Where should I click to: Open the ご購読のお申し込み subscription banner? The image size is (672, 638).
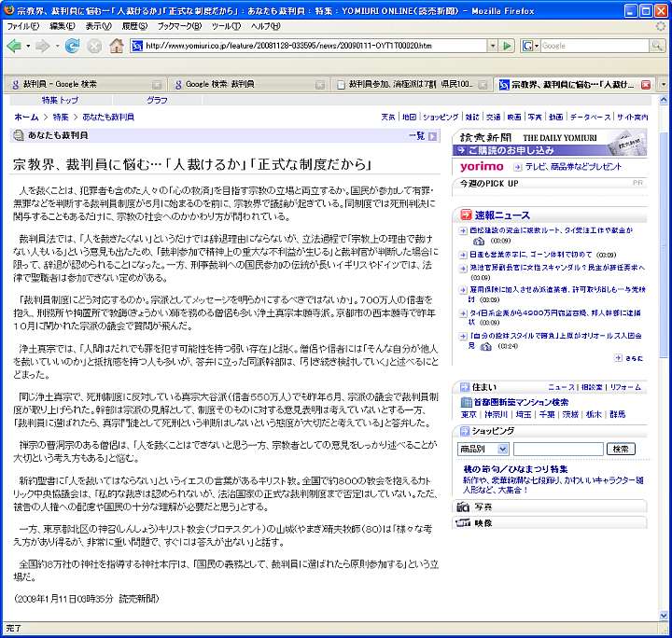click(549, 150)
